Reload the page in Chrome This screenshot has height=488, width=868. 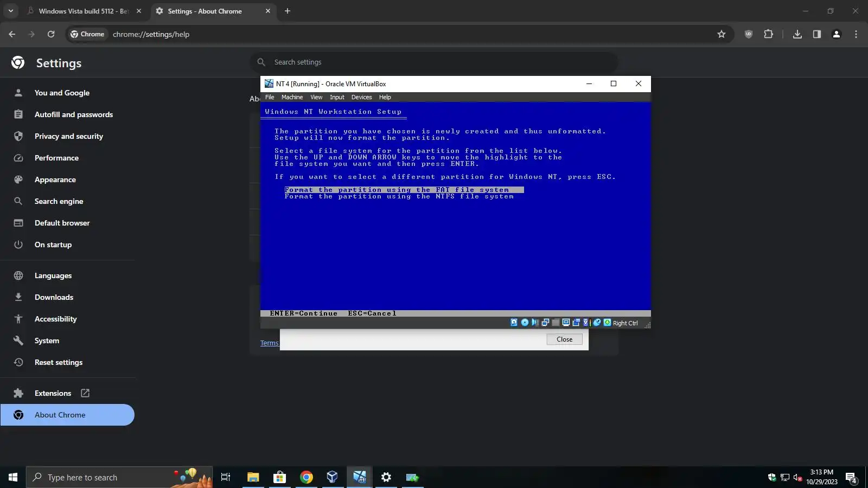(x=51, y=34)
